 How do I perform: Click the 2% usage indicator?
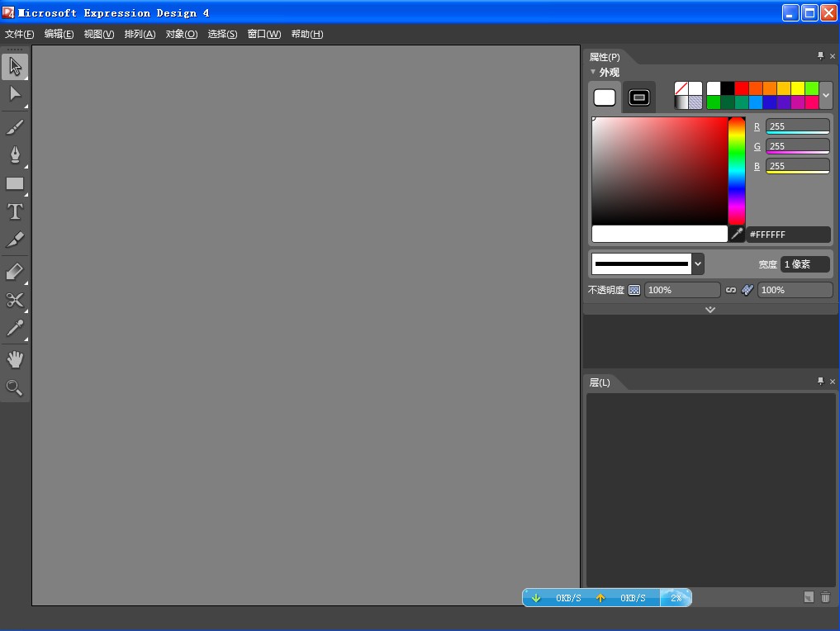coord(676,598)
